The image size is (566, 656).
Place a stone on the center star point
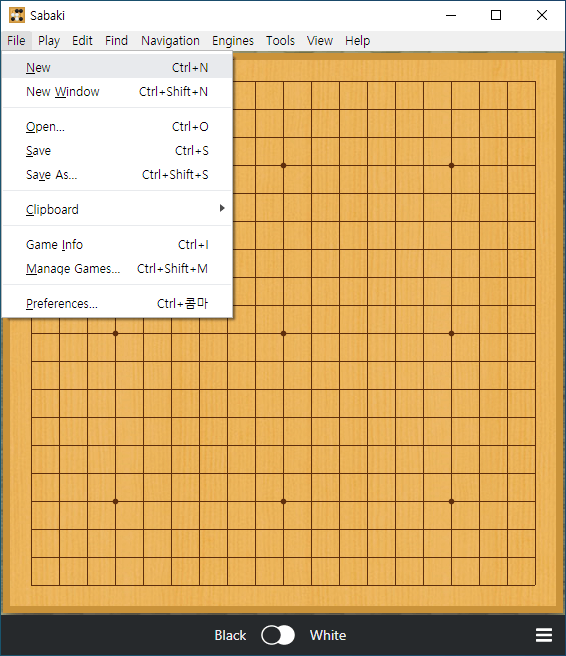[x=283, y=333]
